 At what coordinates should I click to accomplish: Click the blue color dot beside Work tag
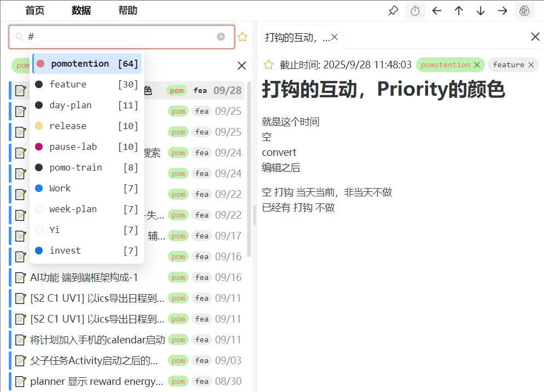coord(39,188)
